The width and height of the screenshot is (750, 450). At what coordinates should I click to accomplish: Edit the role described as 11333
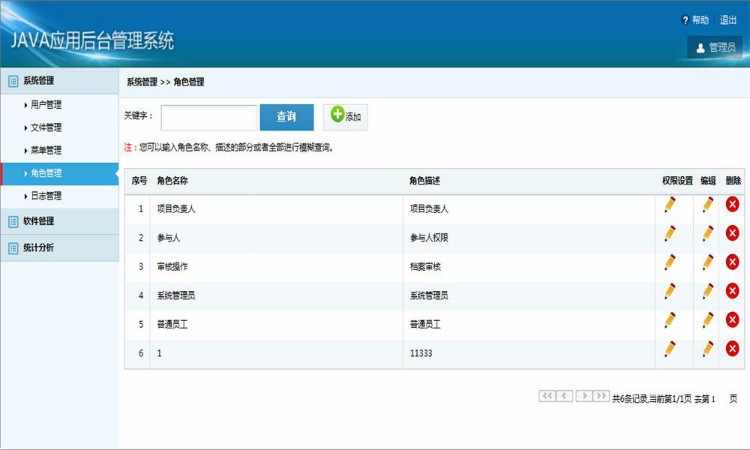(707, 349)
